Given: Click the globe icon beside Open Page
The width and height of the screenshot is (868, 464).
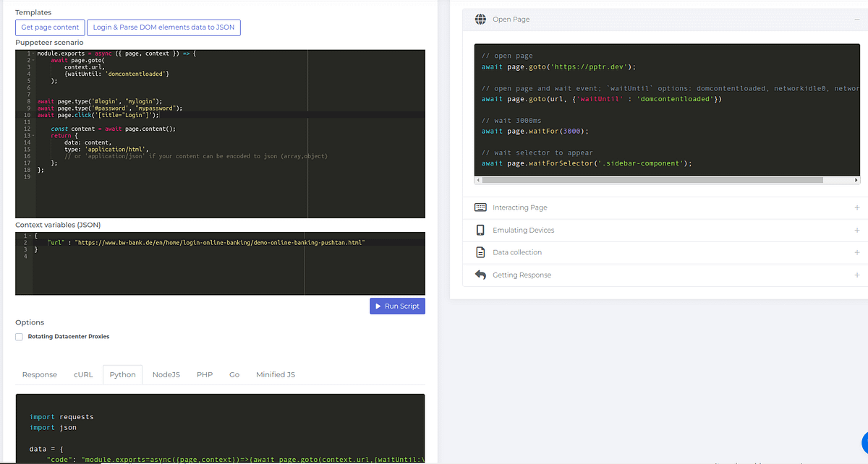Looking at the screenshot, I should [480, 19].
